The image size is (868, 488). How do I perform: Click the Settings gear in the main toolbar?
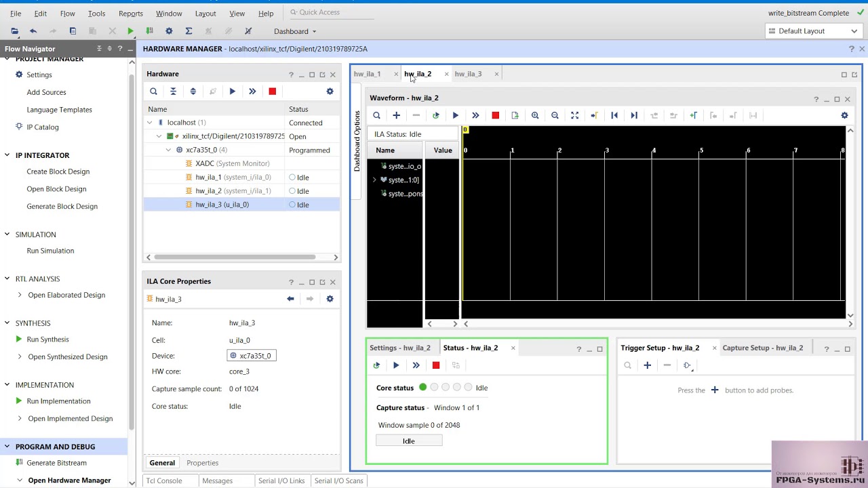pyautogui.click(x=169, y=31)
